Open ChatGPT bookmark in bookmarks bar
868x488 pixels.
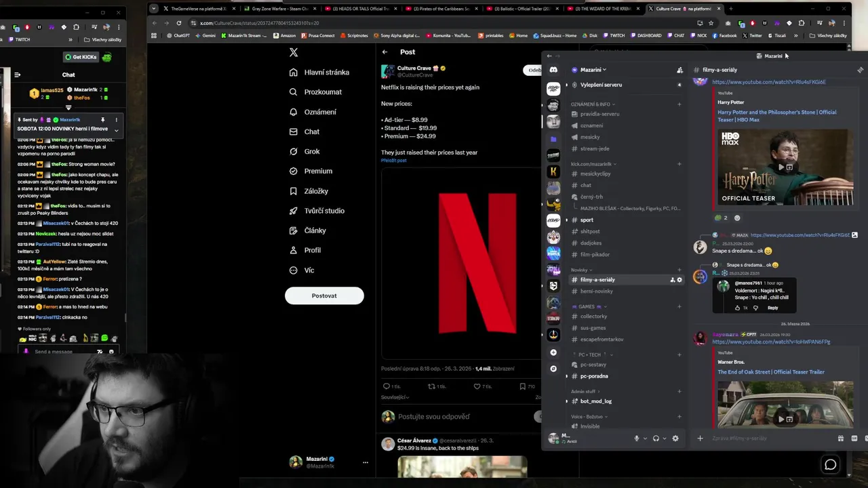click(x=178, y=35)
